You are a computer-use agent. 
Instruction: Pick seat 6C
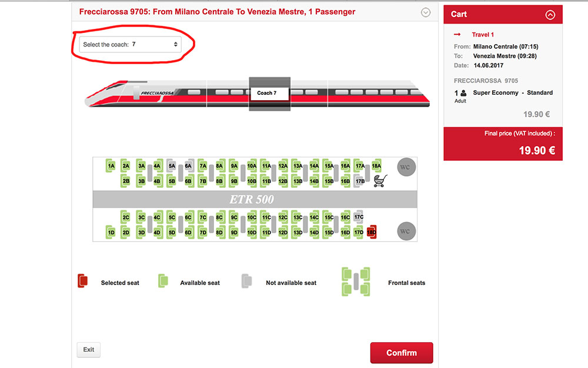(x=188, y=217)
